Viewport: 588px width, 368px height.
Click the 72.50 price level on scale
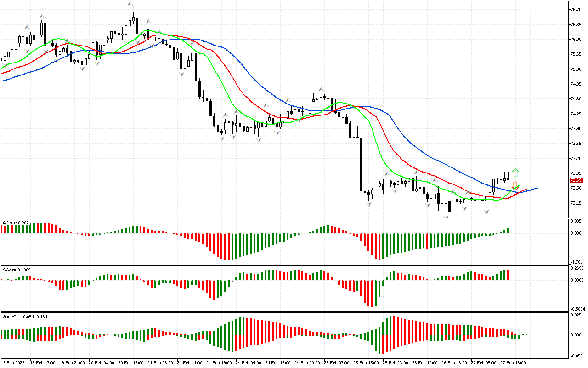pyautogui.click(x=576, y=188)
